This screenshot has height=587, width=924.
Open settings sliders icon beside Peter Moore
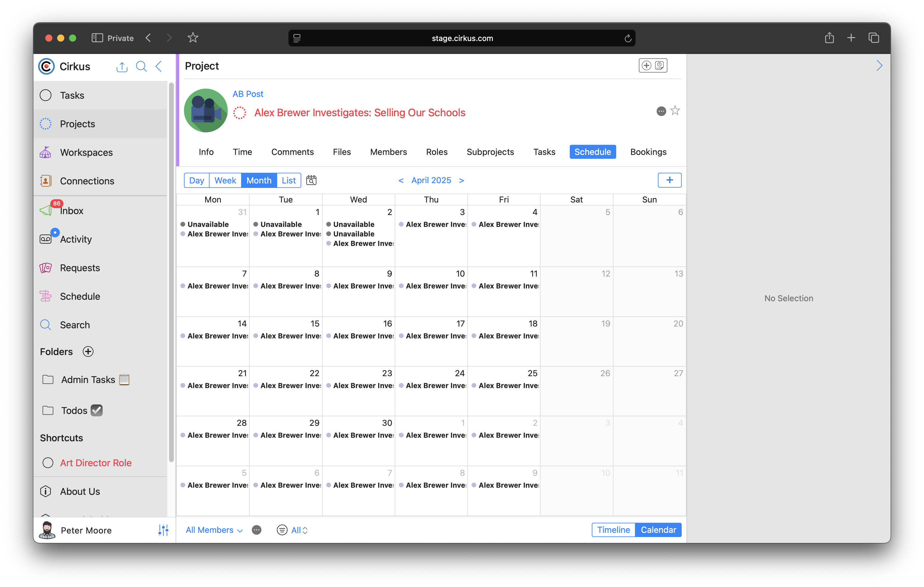(163, 530)
